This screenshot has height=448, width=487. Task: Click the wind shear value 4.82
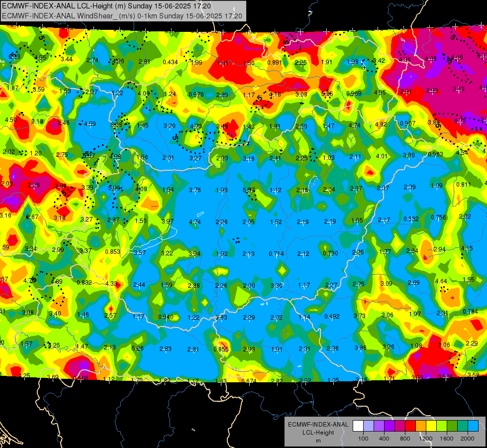tap(381, 124)
